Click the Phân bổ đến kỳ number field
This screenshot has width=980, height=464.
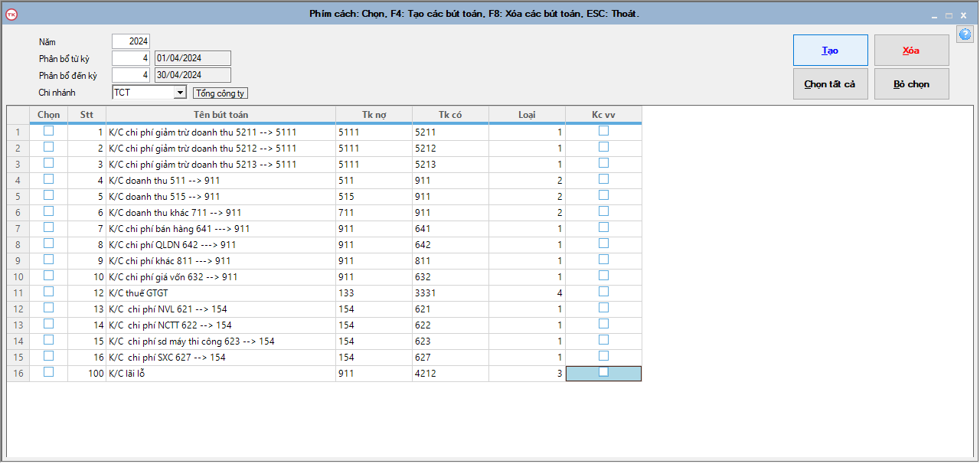(x=131, y=75)
